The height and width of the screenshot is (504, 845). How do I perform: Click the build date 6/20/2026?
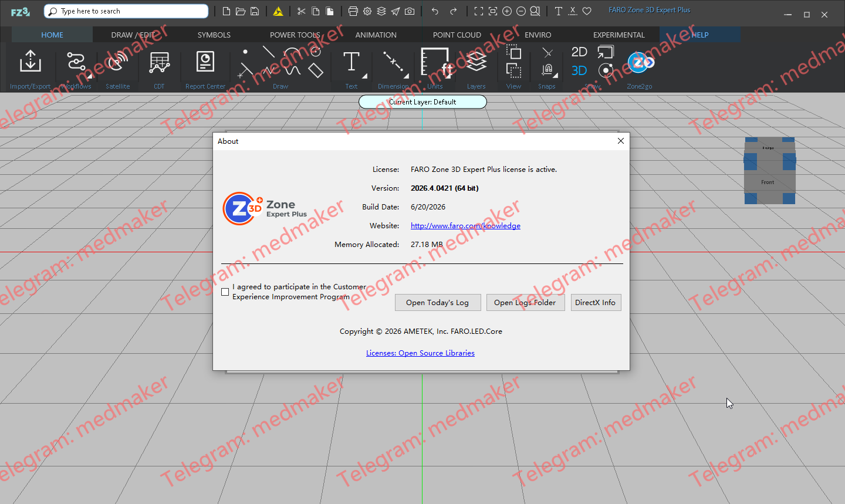point(428,207)
